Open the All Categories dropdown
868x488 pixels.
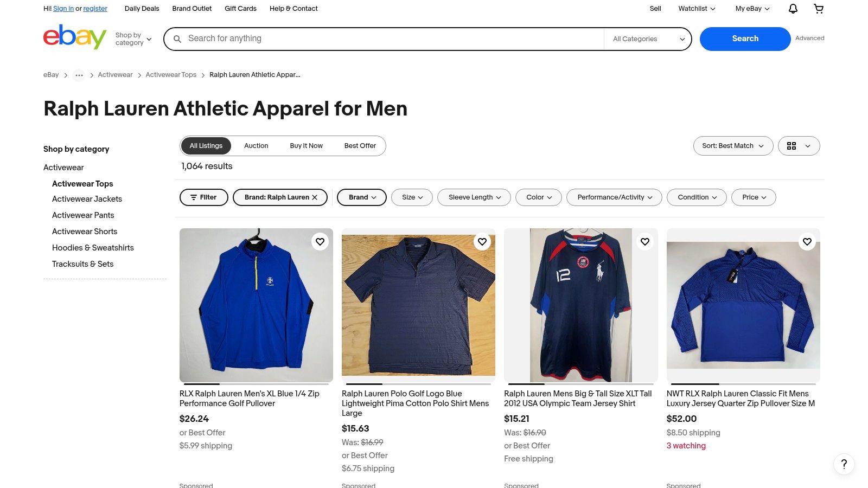pos(648,39)
